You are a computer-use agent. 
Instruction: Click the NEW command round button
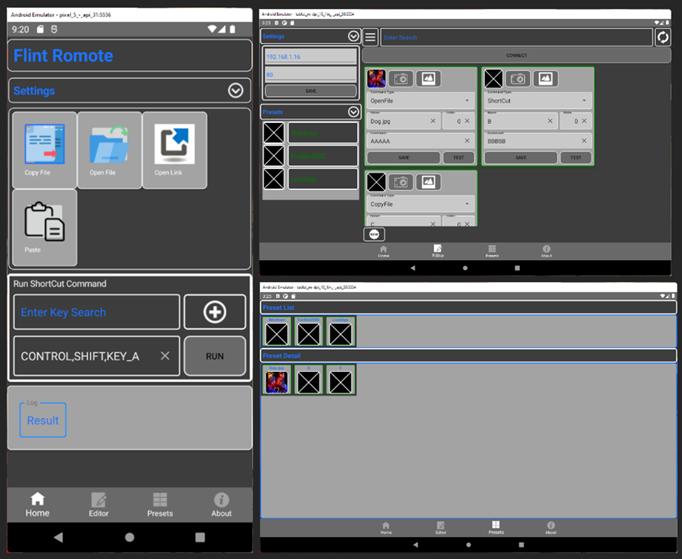pos(374,234)
